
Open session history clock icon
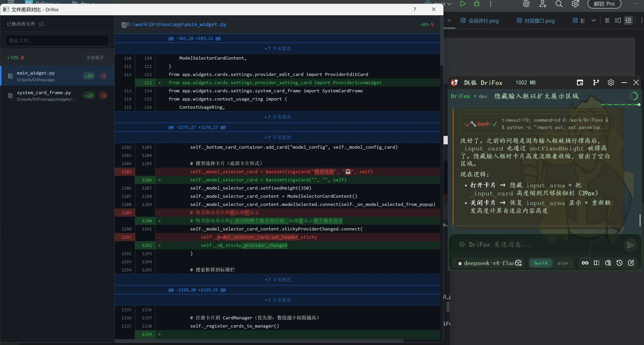click(x=619, y=263)
